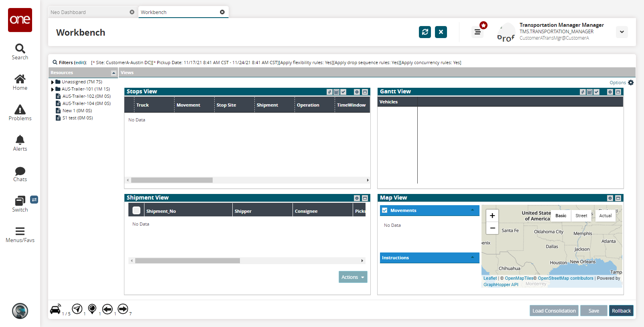Select the Actual map mode

605,216
